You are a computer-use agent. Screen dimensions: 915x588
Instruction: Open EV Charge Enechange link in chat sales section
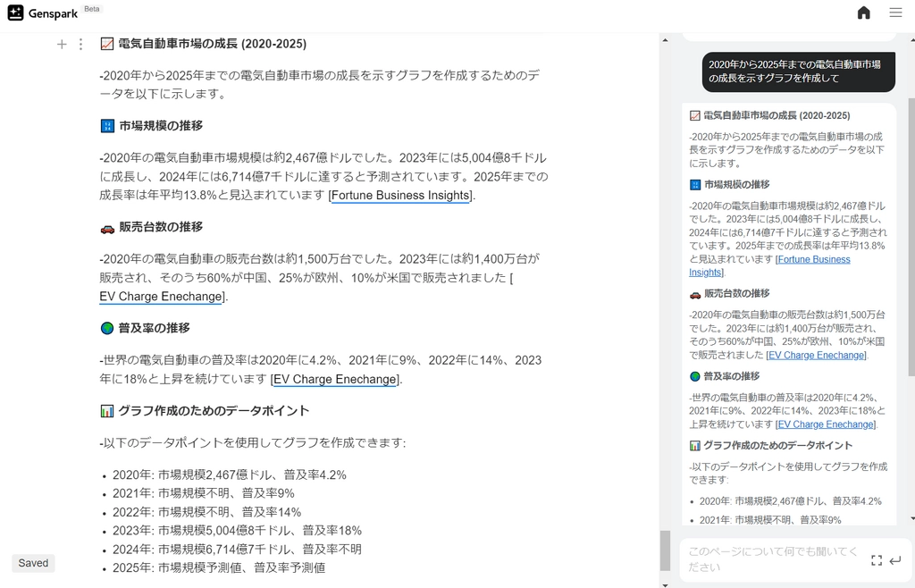point(817,356)
